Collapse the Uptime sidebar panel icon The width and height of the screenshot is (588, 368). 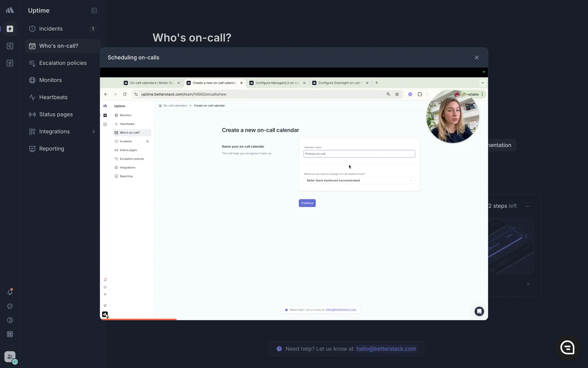pyautogui.click(x=94, y=10)
